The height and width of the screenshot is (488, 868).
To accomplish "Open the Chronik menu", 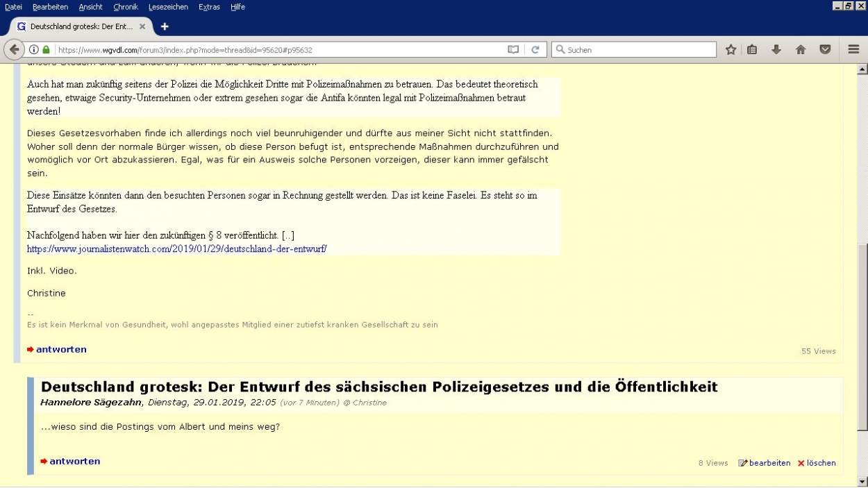I will point(126,7).
